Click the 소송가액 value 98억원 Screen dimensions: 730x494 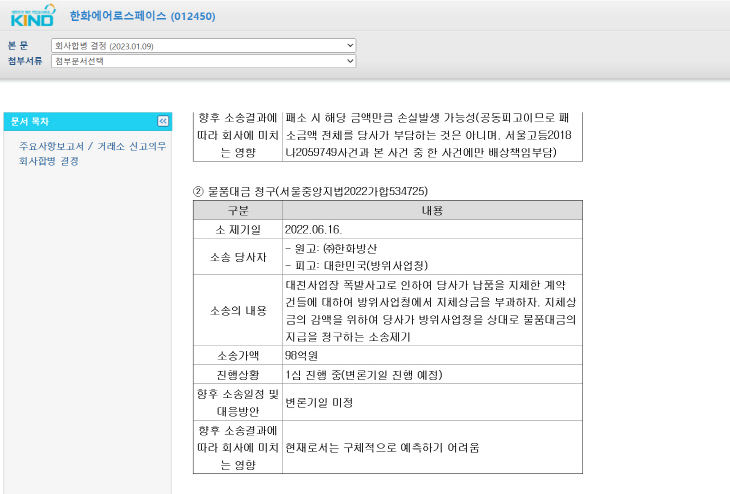301,356
